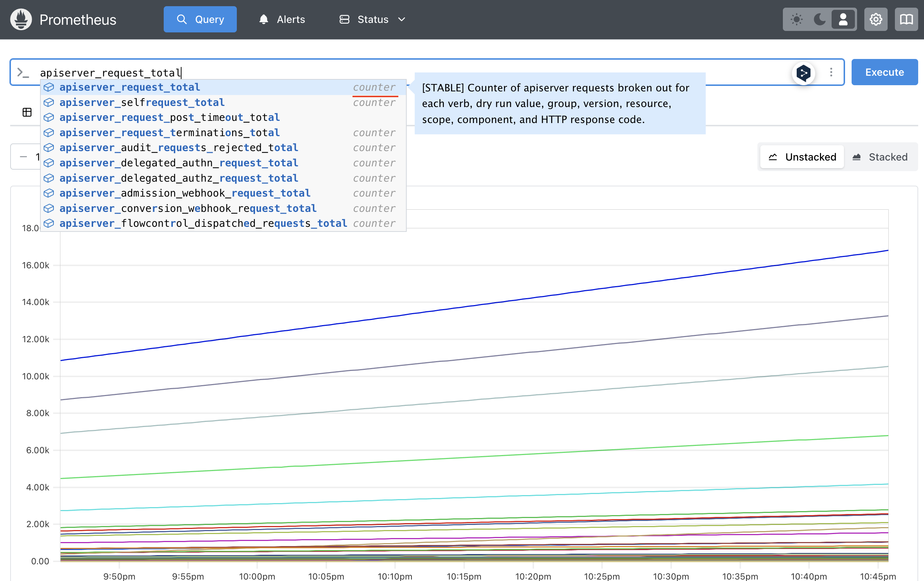Viewport: 924px width, 581px height.
Task: Select apiserver_request_terminations_total suggestion
Action: click(223, 133)
